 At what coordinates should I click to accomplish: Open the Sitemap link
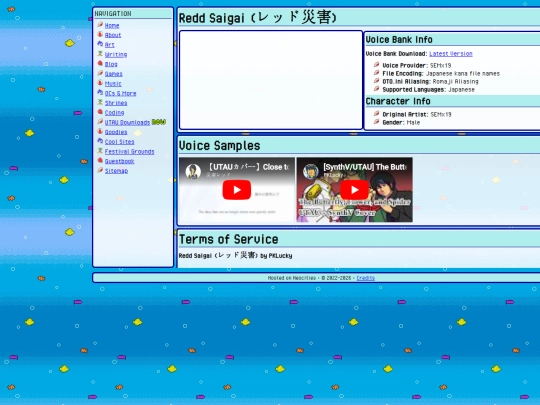click(x=116, y=171)
